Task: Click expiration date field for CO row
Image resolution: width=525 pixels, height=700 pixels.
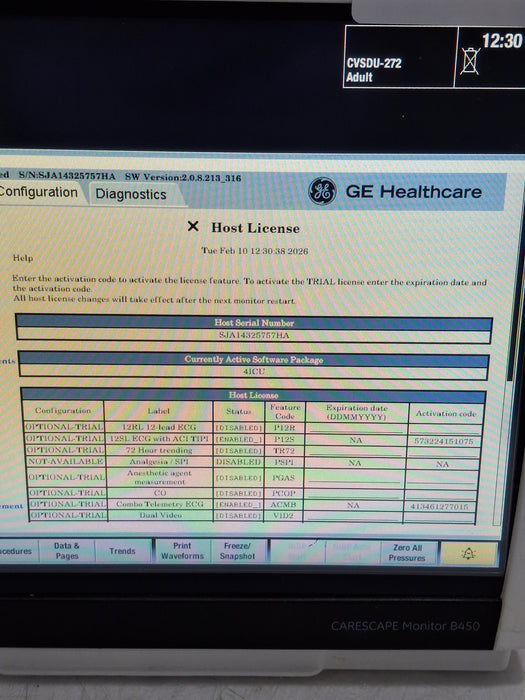Action: [354, 494]
